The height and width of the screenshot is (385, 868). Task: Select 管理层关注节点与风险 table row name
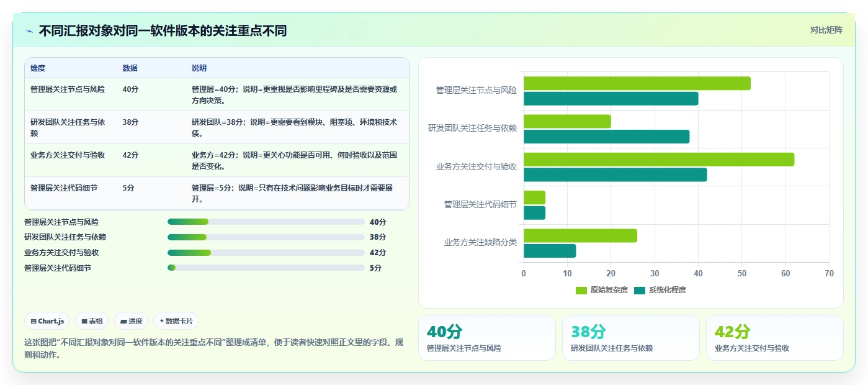pos(68,89)
